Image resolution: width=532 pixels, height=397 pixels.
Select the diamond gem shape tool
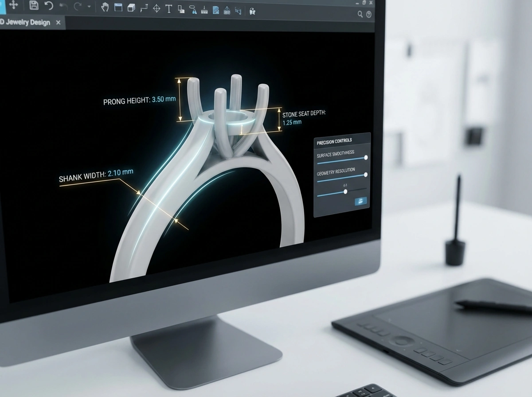156,8
